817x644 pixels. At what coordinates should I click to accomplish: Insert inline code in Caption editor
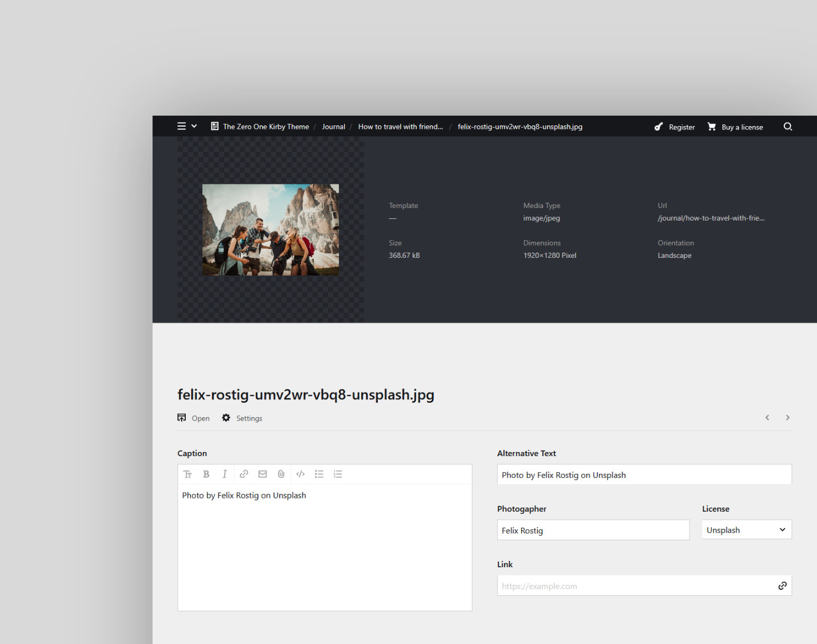tap(300, 474)
